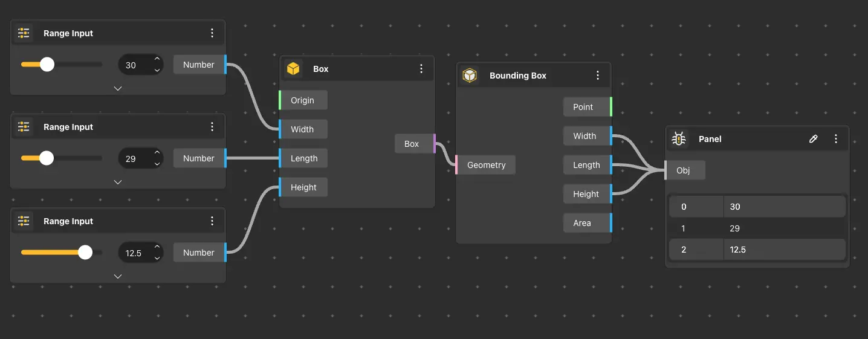The image size is (868, 339).
Task: Click sliders icon on Range Input with value 30
Action: click(x=24, y=33)
